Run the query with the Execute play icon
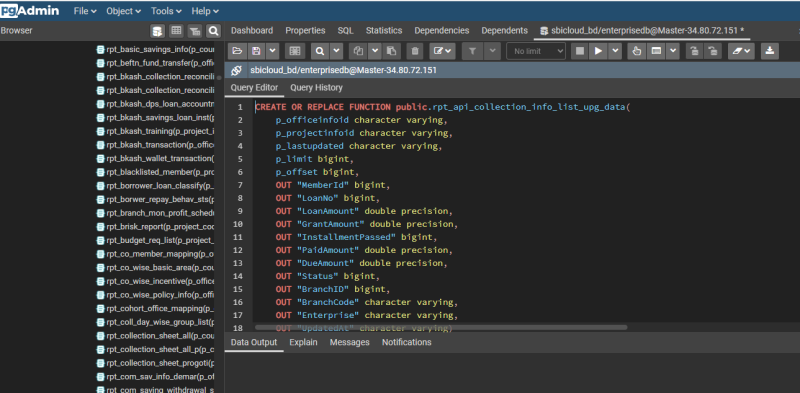The width and height of the screenshot is (800, 393). point(598,51)
